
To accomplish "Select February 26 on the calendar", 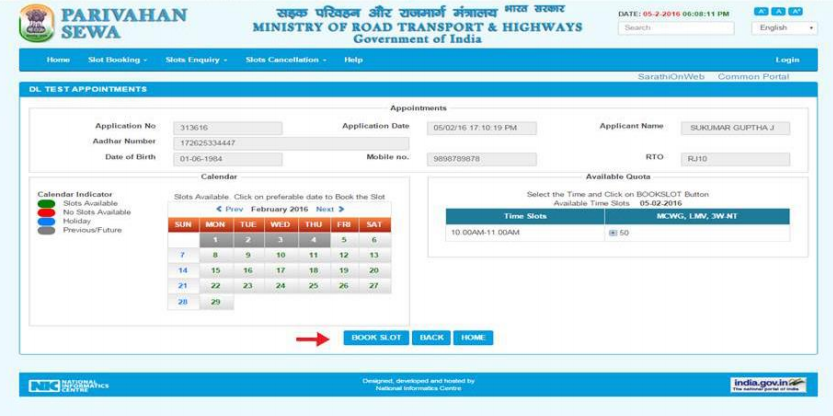I will [x=344, y=286].
